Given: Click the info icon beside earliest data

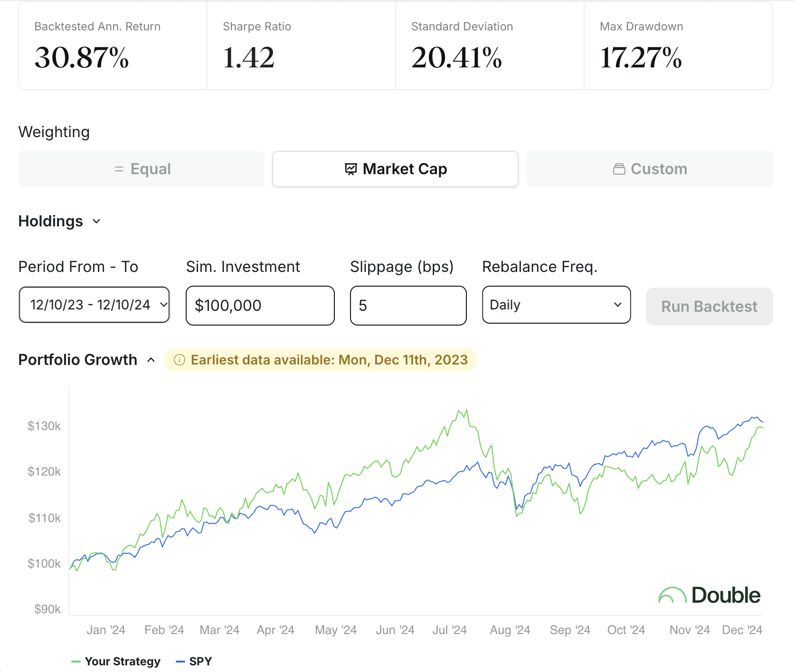Looking at the screenshot, I should 179,360.
